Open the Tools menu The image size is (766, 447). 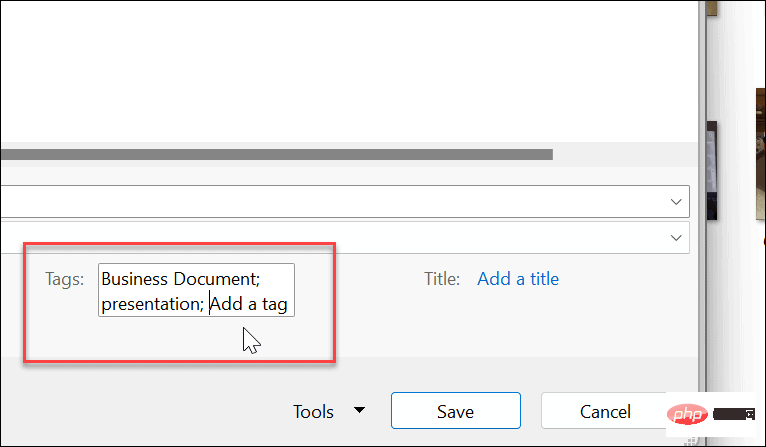313,411
